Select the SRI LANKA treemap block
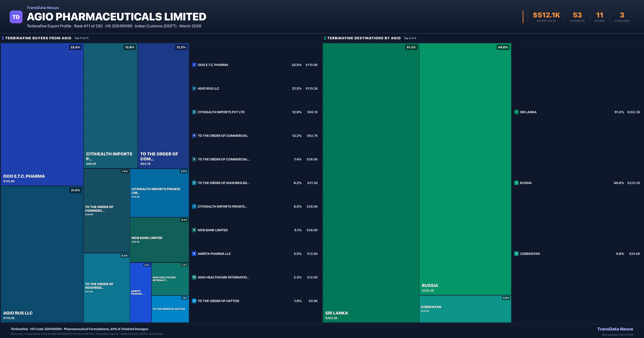644x338 pixels. [371, 183]
